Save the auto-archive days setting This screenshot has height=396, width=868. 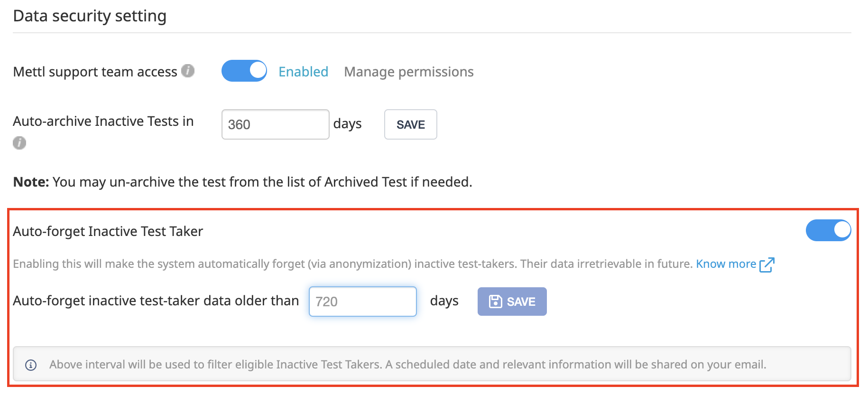coord(411,124)
